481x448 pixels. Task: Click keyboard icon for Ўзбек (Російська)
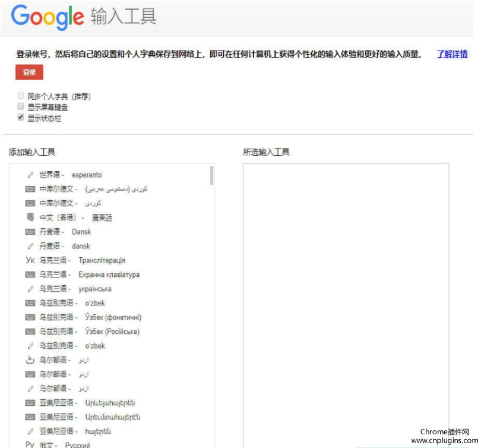pyautogui.click(x=30, y=332)
